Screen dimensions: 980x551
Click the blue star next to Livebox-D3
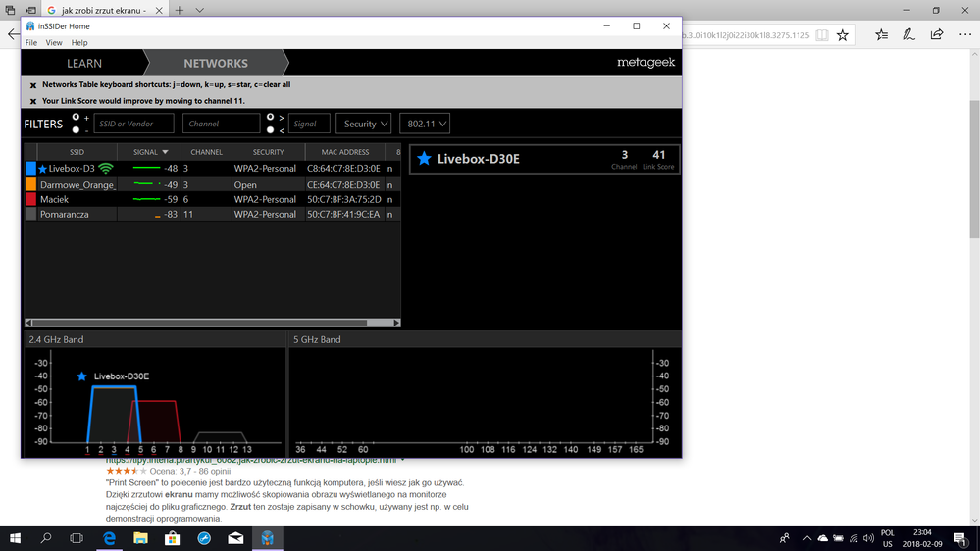pyautogui.click(x=42, y=169)
